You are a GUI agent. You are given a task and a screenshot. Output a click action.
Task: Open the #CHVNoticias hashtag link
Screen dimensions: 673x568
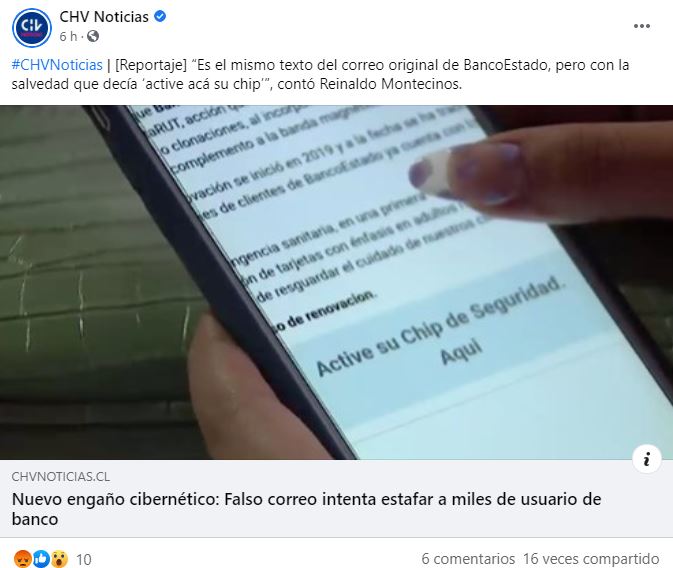(57, 65)
